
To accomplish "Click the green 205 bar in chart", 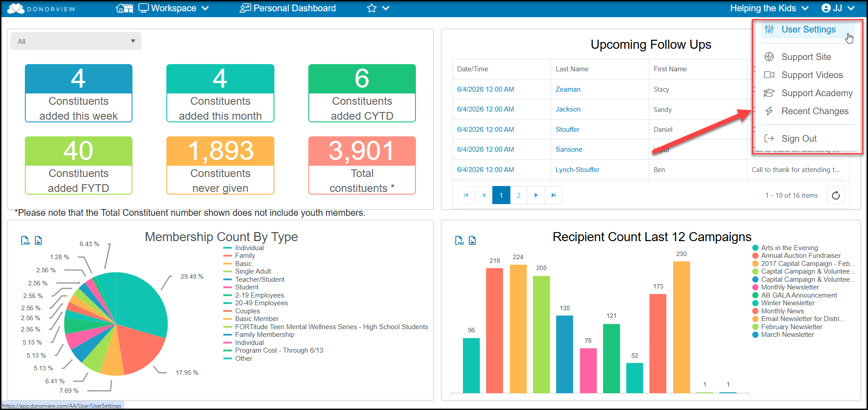I will pos(541,335).
